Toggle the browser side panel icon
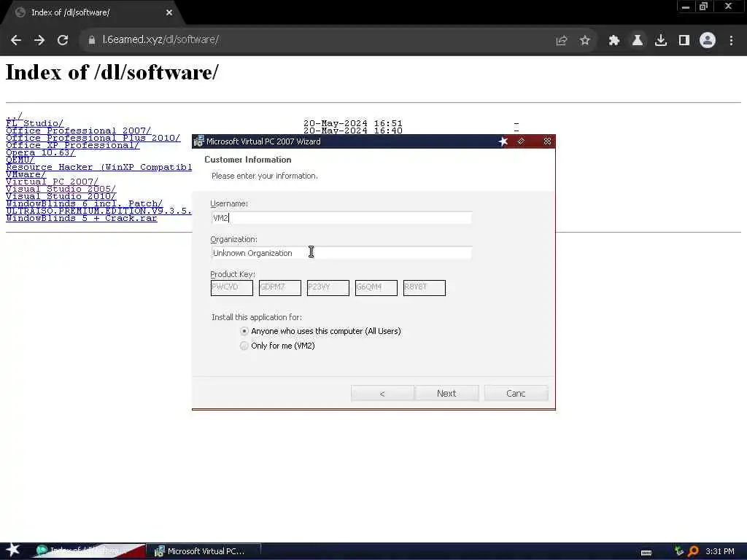747x560 pixels. tap(684, 41)
